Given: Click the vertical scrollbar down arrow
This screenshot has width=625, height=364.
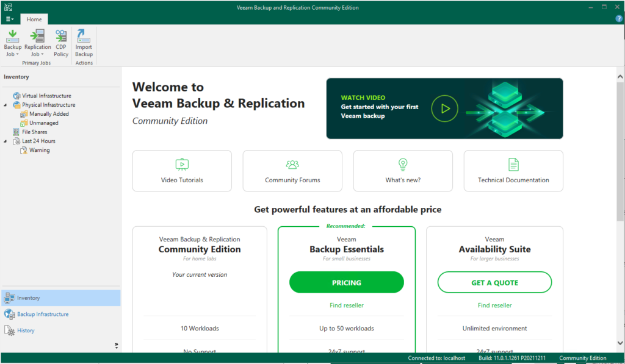Looking at the screenshot, I should pos(620,343).
